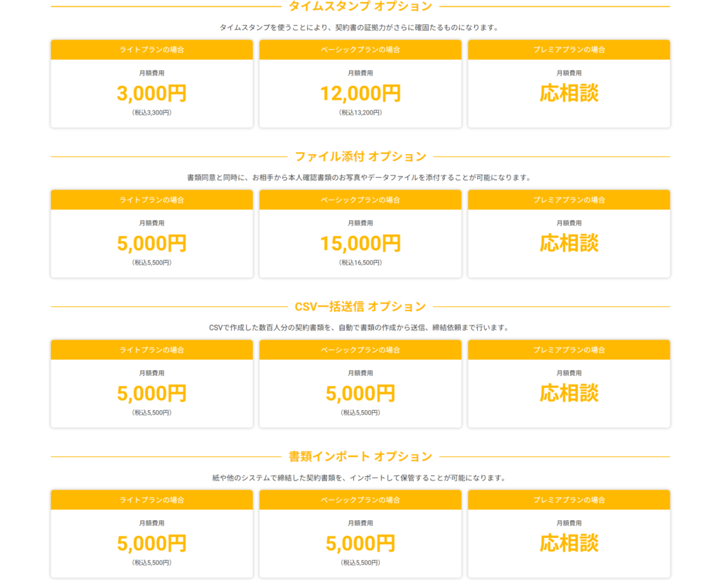728x582 pixels.
Task: Click the 3,000円 monthly price
Action: click(x=151, y=93)
